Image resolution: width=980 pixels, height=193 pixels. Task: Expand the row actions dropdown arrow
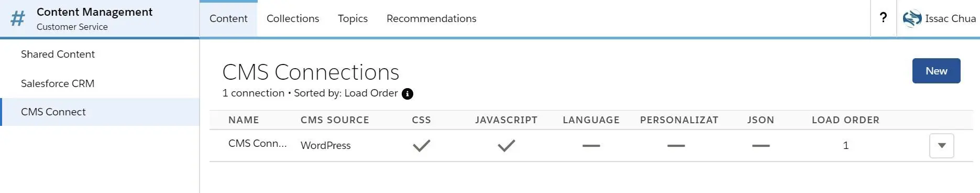pyautogui.click(x=941, y=146)
